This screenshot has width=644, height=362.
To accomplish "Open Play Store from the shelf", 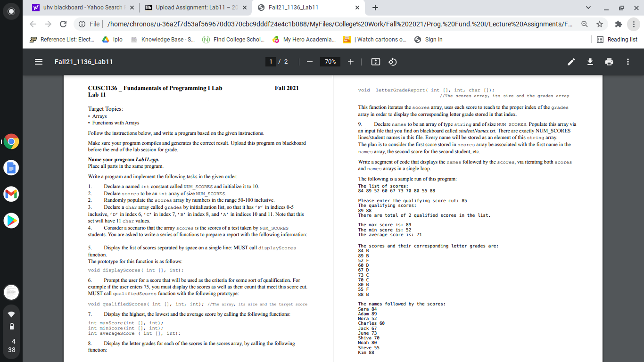I will pos(11,220).
